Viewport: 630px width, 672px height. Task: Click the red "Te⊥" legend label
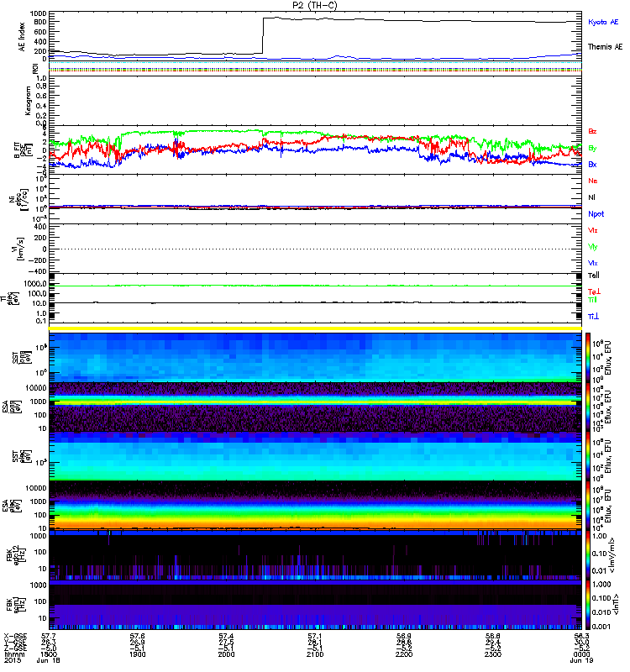coord(594,291)
